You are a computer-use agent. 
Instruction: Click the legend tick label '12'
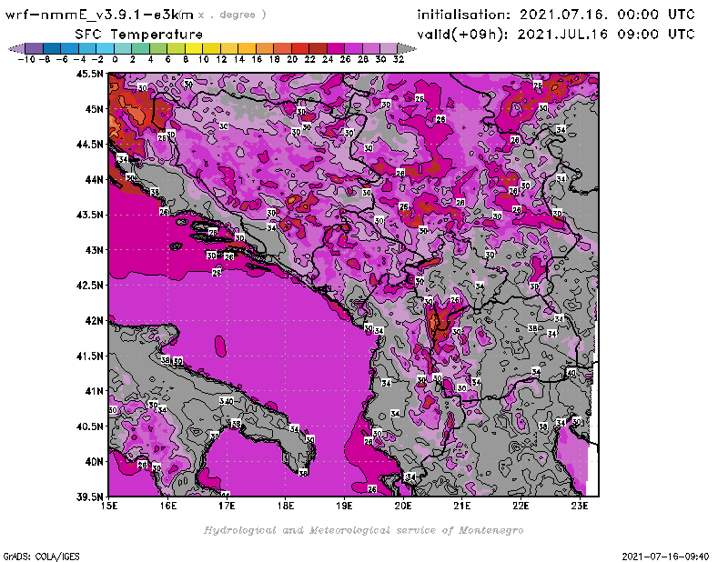tap(221, 60)
